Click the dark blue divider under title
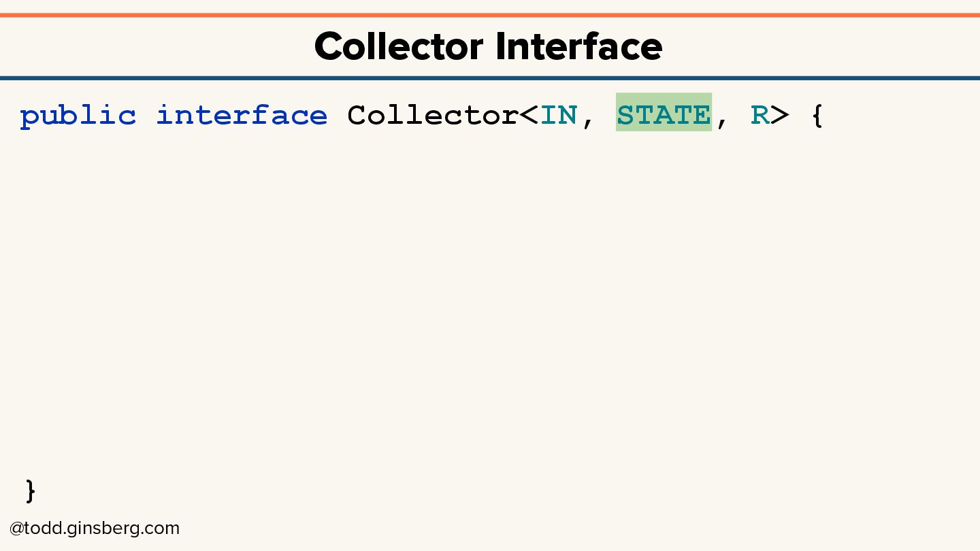The height and width of the screenshot is (551, 980). coord(490,78)
